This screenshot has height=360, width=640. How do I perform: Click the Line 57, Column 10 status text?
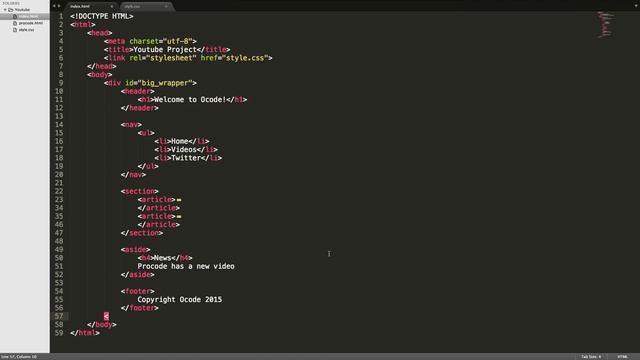click(19, 357)
